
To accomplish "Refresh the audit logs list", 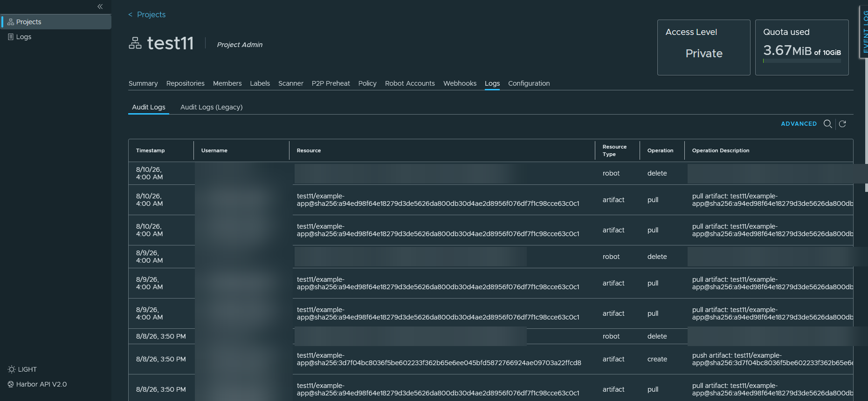I will coord(842,124).
